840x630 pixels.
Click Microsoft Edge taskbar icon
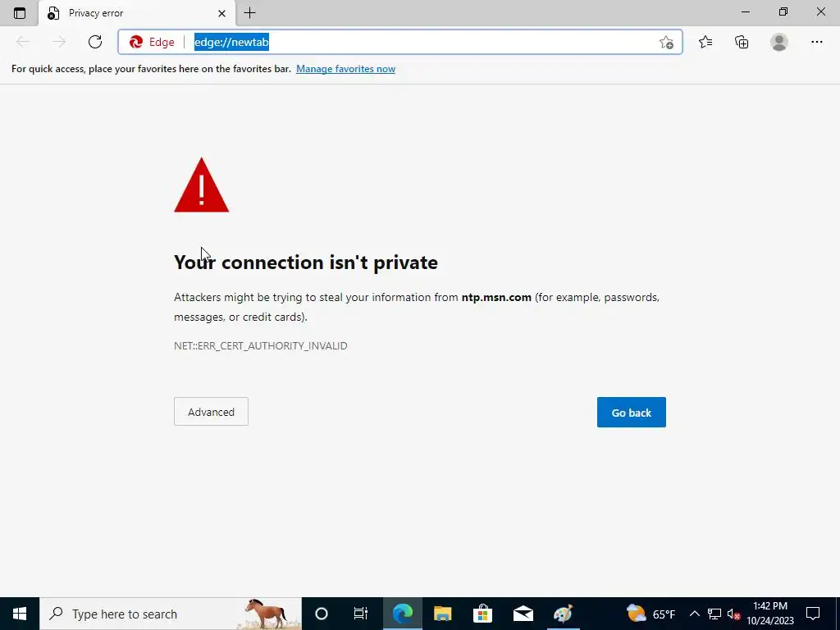(402, 614)
